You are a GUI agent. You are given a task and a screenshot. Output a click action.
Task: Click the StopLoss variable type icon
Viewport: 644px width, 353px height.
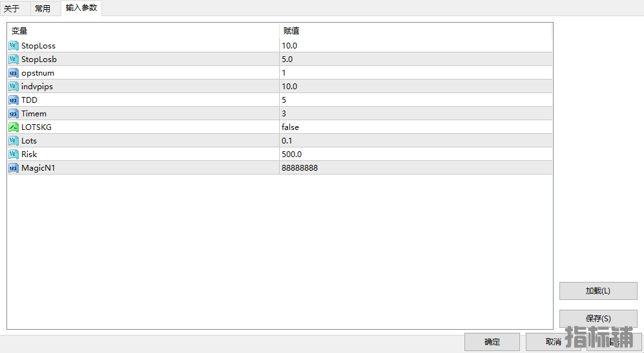pos(14,46)
